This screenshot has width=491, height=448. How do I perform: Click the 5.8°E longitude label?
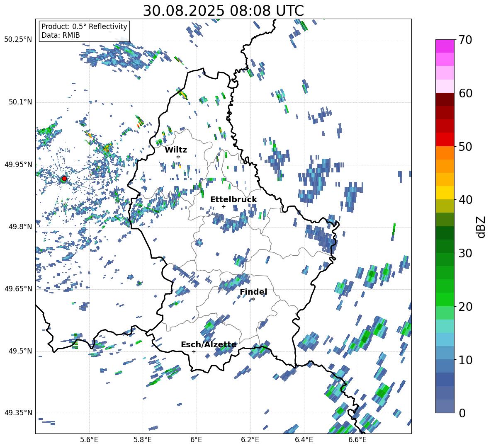143,440
